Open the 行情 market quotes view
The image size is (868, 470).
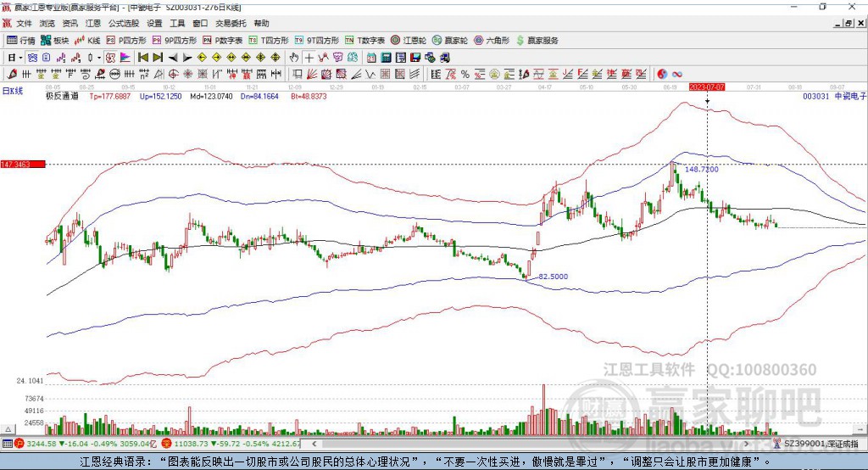point(20,41)
